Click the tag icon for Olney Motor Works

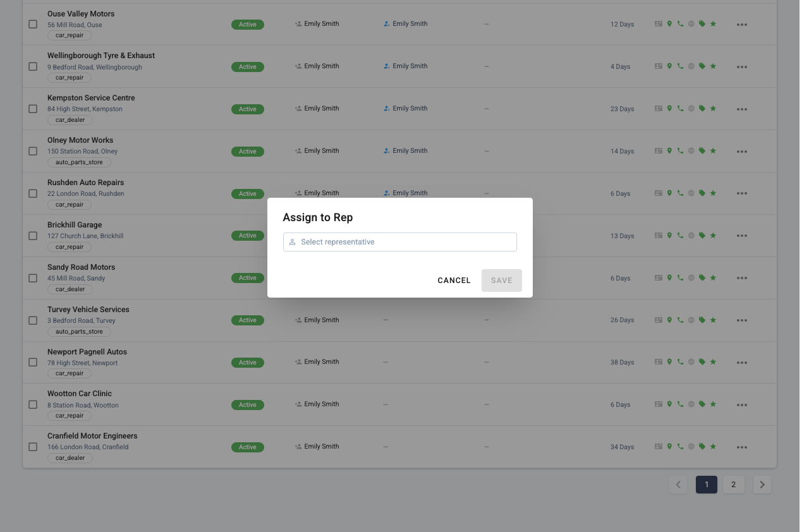point(702,151)
